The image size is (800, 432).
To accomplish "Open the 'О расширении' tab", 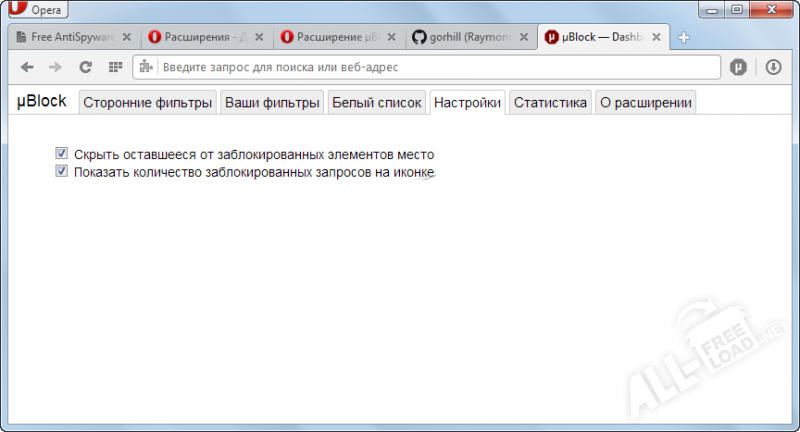I will click(645, 102).
